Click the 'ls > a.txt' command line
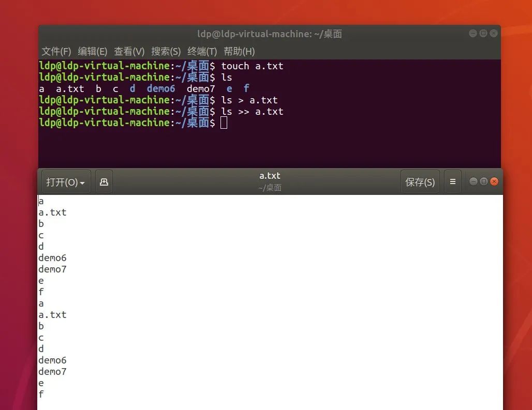The height and width of the screenshot is (410, 532). (x=249, y=100)
